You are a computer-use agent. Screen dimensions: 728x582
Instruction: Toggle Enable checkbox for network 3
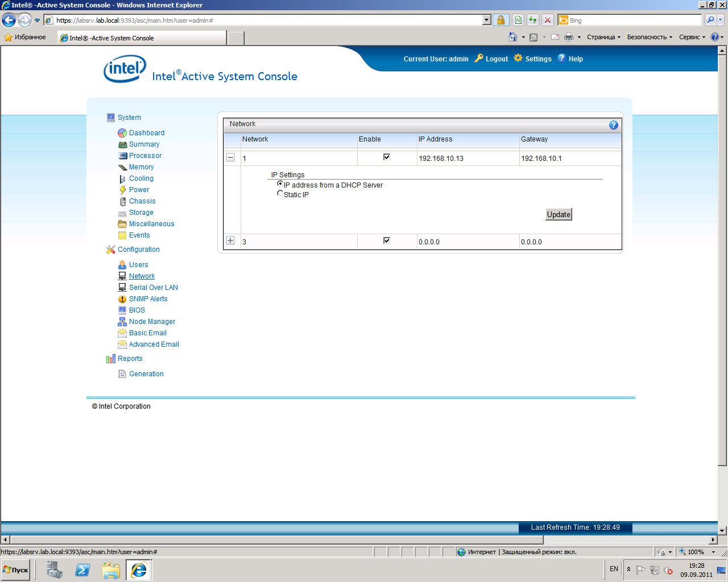(387, 240)
